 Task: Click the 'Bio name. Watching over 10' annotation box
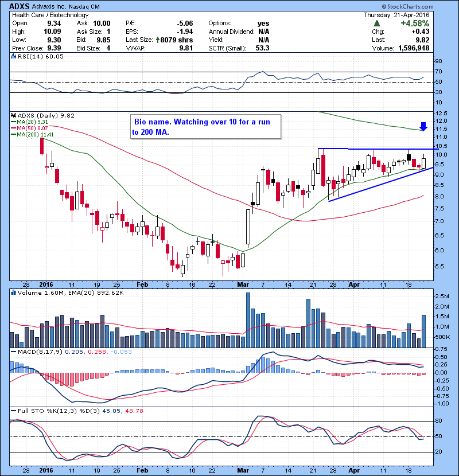click(x=205, y=127)
